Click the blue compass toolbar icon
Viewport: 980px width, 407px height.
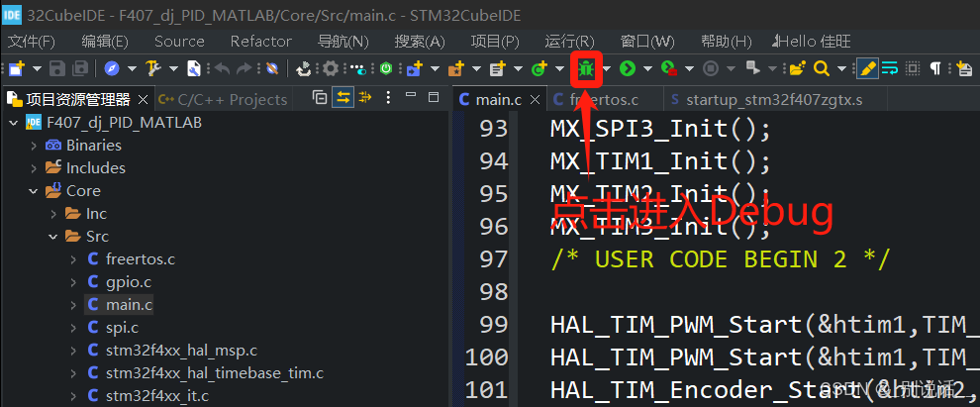click(112, 68)
